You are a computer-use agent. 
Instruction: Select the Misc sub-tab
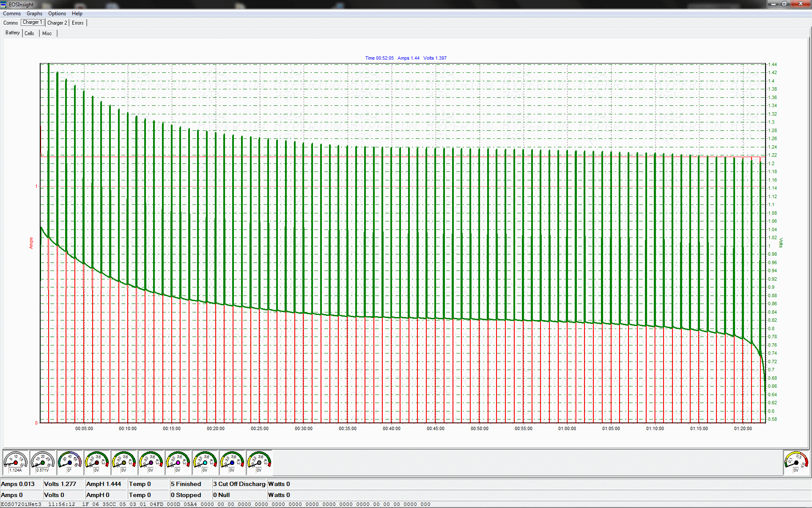pyautogui.click(x=47, y=33)
